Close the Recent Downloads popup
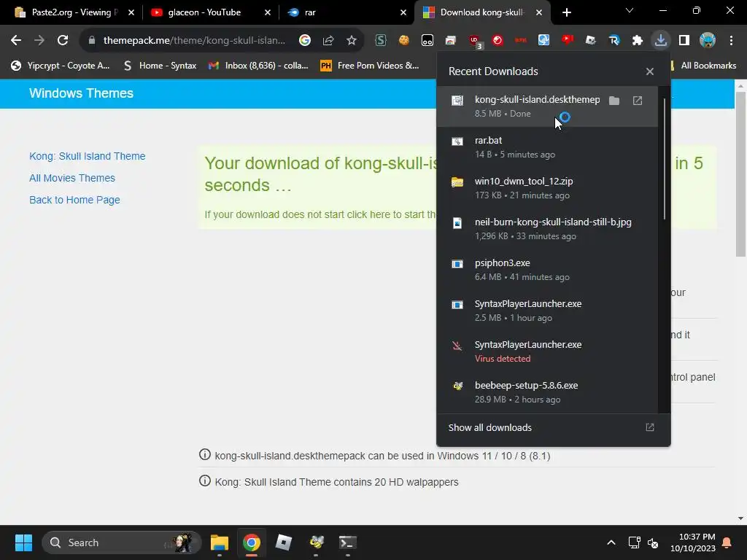Viewport: 747px width, 560px height. (x=650, y=71)
